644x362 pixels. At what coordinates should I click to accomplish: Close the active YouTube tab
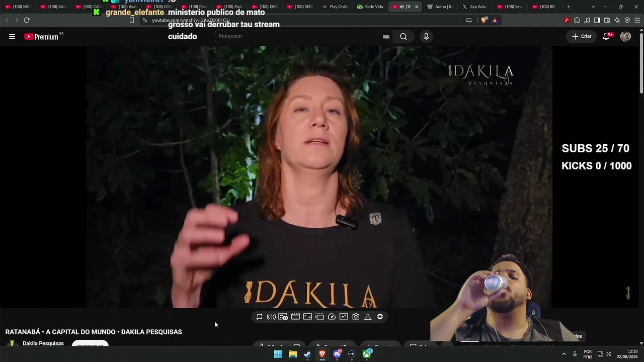tap(416, 7)
